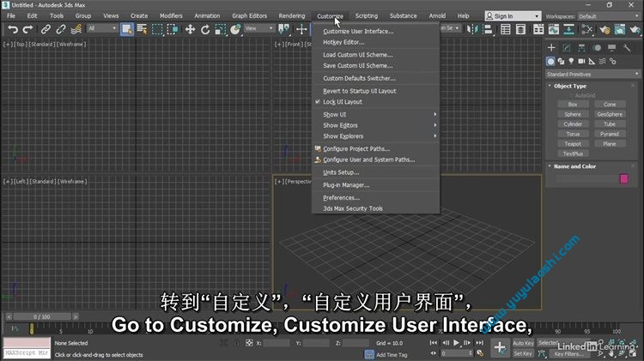Open the selection filter All dropdown
This screenshot has width=644, height=361.
tap(102, 28)
